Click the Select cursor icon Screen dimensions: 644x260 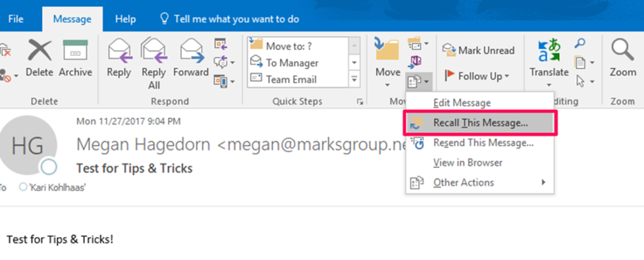580,81
